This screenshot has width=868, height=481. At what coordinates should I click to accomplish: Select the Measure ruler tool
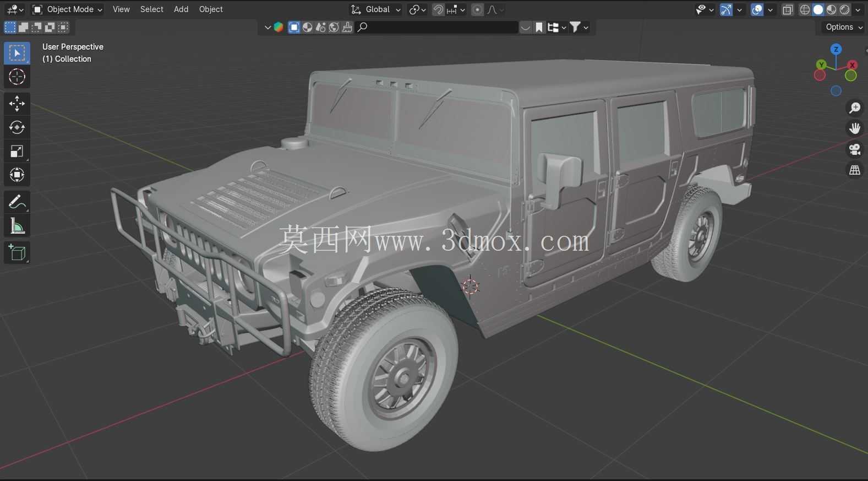pyautogui.click(x=17, y=226)
